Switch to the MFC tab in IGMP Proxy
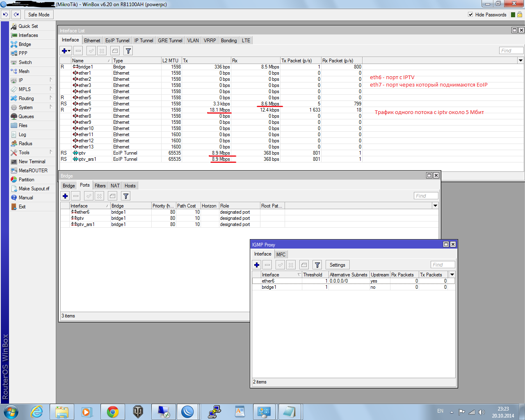The width and height of the screenshot is (525, 420). [x=281, y=254]
